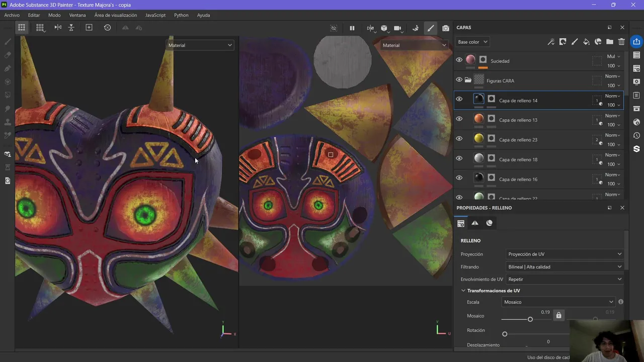Viewport: 644px width, 362px height.
Task: Toggle visibility of Capa de relleno 23
Action: tap(459, 139)
